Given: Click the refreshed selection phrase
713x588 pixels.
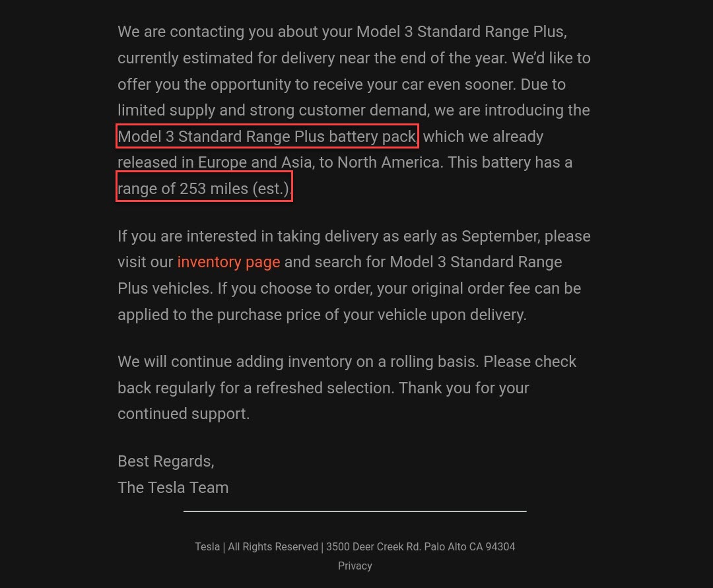Looking at the screenshot, I should (325, 388).
